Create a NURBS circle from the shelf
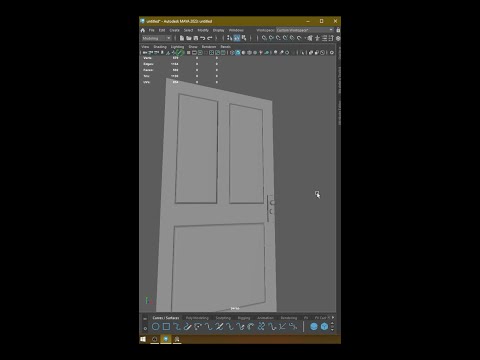Screen dimensions: 480x360 [x=156, y=327]
